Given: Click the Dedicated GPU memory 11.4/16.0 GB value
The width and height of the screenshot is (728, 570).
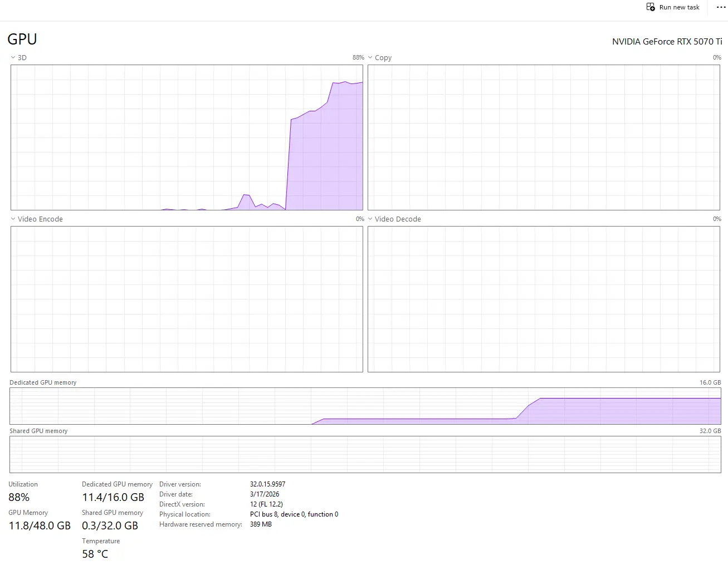Looking at the screenshot, I should click(113, 497).
